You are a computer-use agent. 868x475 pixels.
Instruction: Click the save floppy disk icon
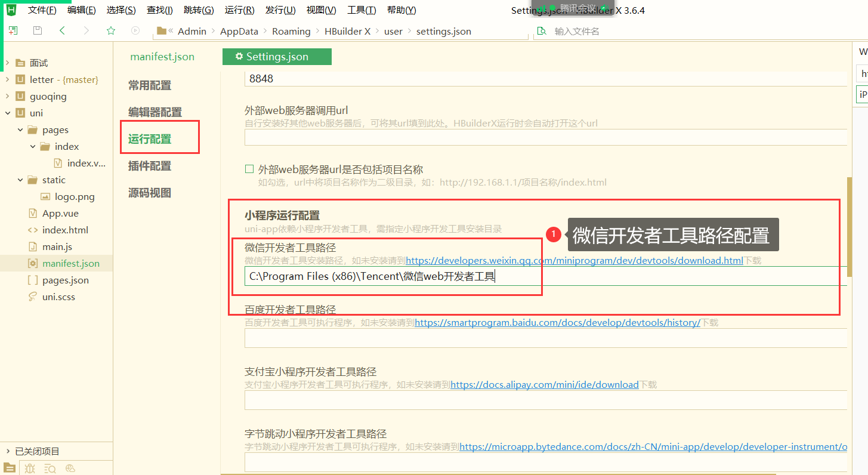pos(38,30)
